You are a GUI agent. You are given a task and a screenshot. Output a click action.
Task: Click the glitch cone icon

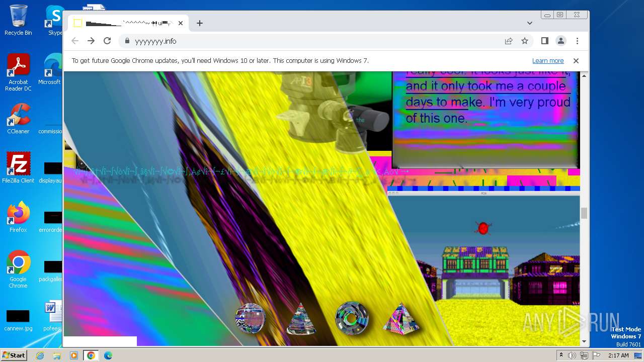click(x=301, y=319)
